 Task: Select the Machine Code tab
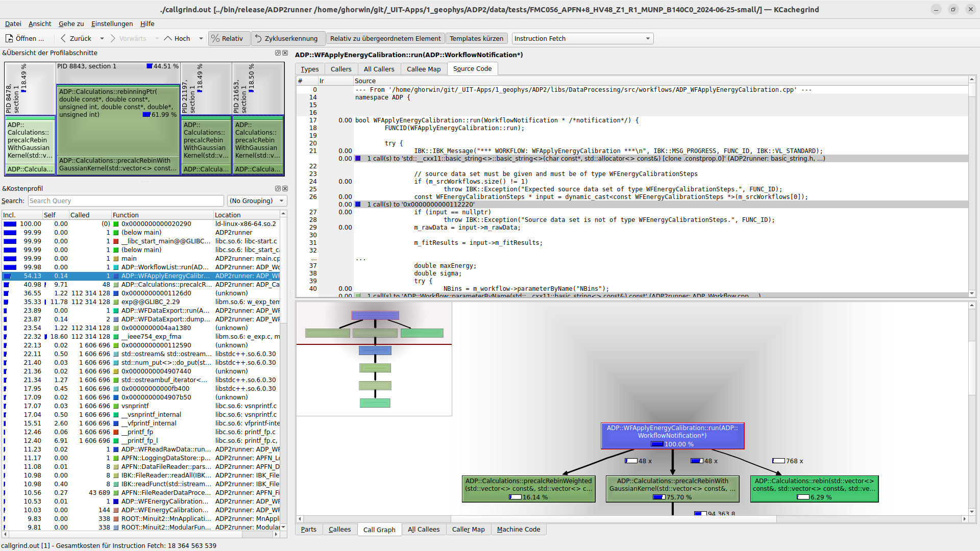(x=518, y=530)
